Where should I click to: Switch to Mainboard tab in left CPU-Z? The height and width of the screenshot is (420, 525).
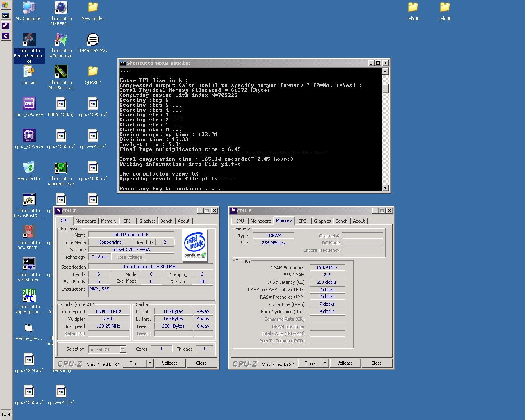point(86,221)
